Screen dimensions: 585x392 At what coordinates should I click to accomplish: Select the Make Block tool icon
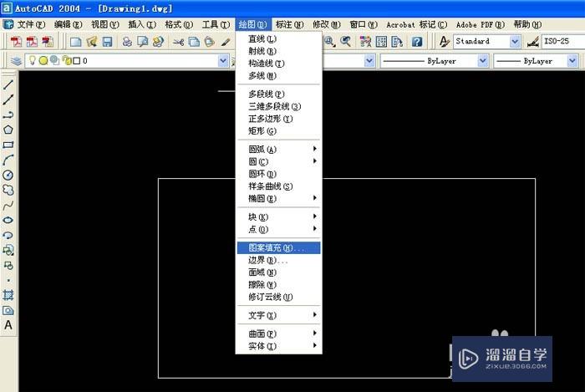pyautogui.click(x=8, y=265)
